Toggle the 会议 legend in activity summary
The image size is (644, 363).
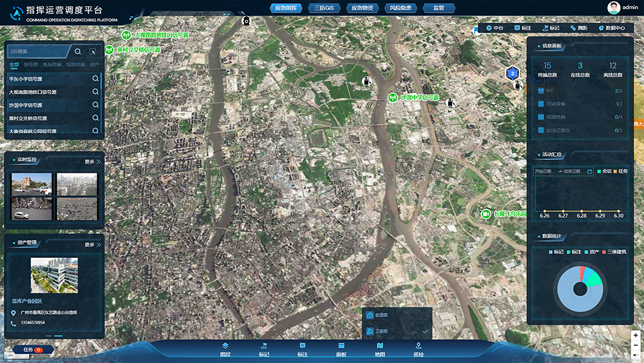click(x=604, y=171)
